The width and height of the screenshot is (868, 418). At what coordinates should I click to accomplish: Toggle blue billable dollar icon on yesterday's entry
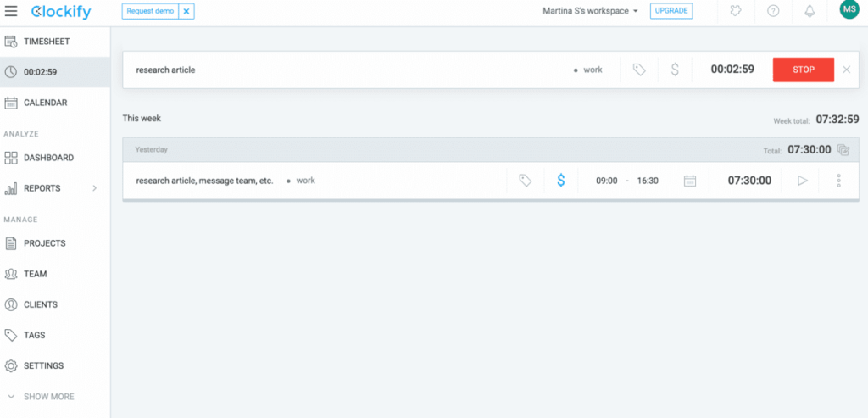click(560, 181)
